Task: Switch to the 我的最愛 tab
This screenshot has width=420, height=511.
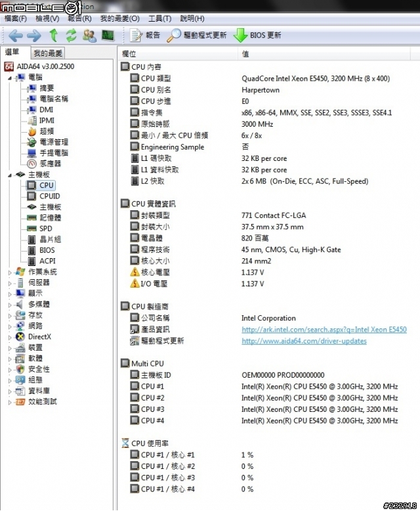Action: [48, 53]
